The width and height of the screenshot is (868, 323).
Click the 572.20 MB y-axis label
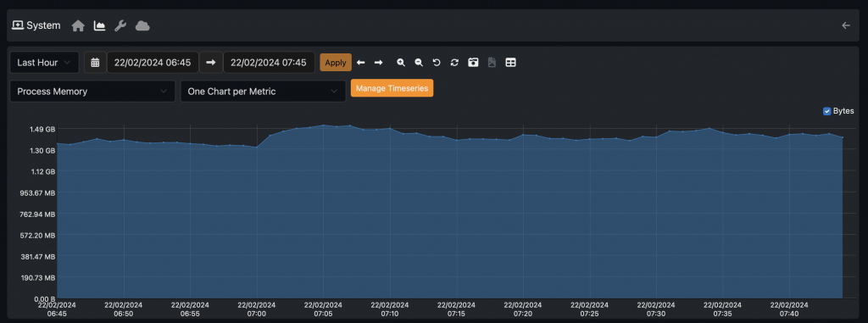tap(37, 236)
